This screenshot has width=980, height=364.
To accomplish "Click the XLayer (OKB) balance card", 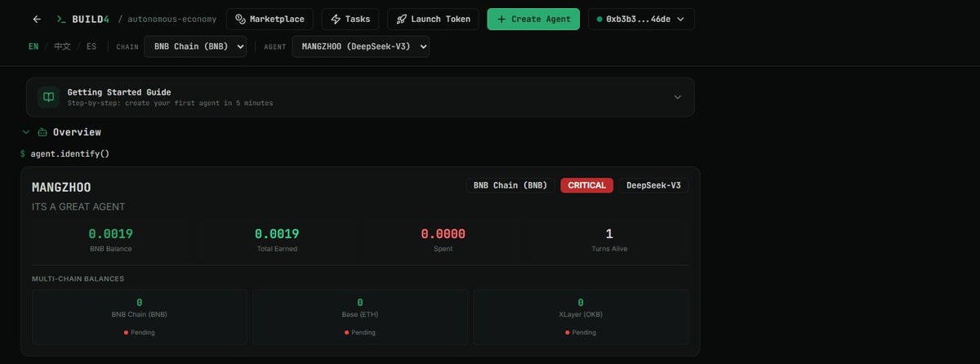I will pos(581,317).
